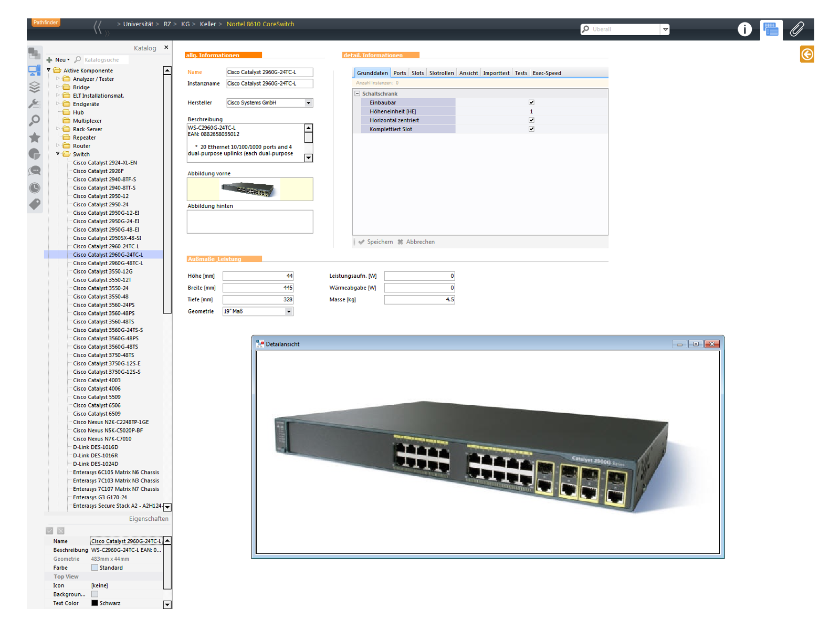Open the Überall search scope dropdown arrow
The width and height of the screenshot is (840, 630).
665,29
